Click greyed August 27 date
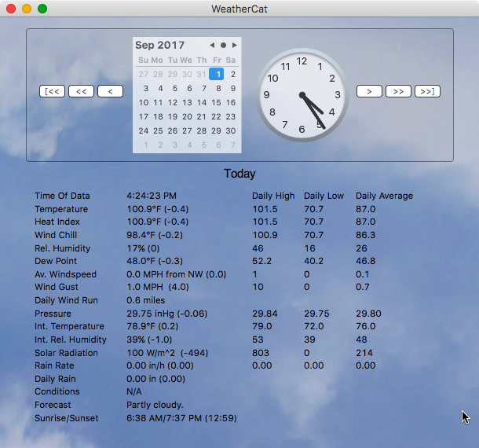This screenshot has width=479, height=448. click(x=143, y=74)
